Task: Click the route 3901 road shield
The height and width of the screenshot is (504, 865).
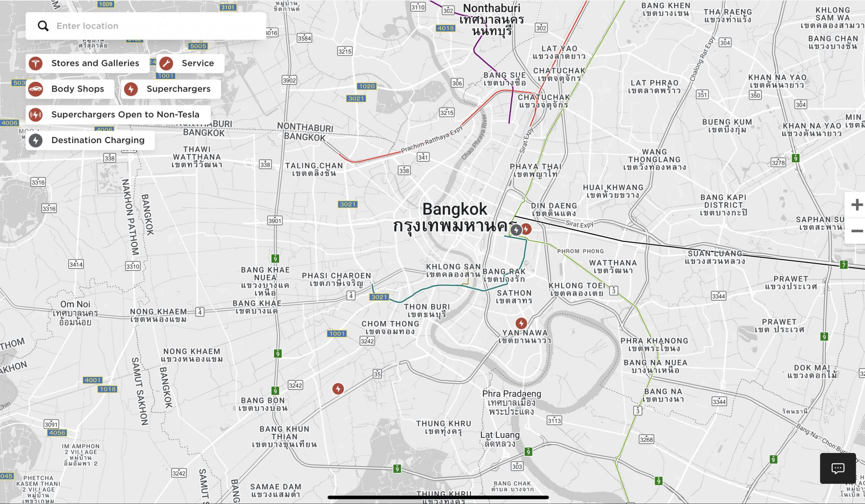Action: pos(275,221)
